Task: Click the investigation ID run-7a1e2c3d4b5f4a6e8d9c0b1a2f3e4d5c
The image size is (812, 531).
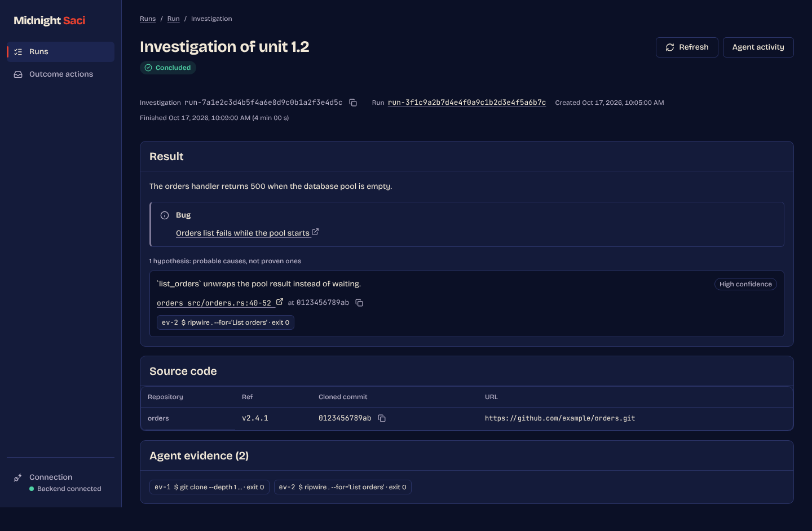Action: point(263,103)
